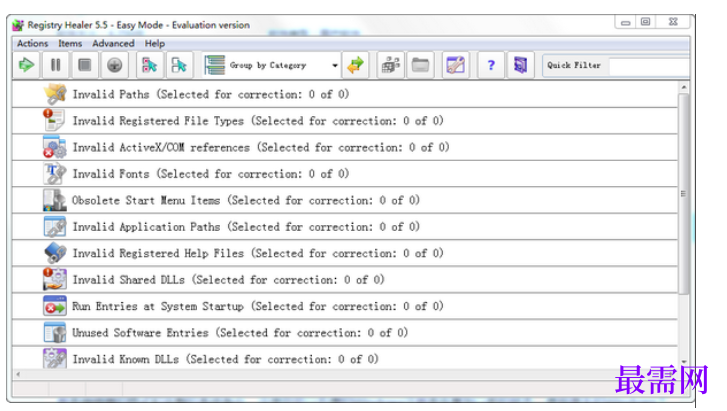Click the Invalid Paths category icon
727x411 pixels.
[54, 95]
